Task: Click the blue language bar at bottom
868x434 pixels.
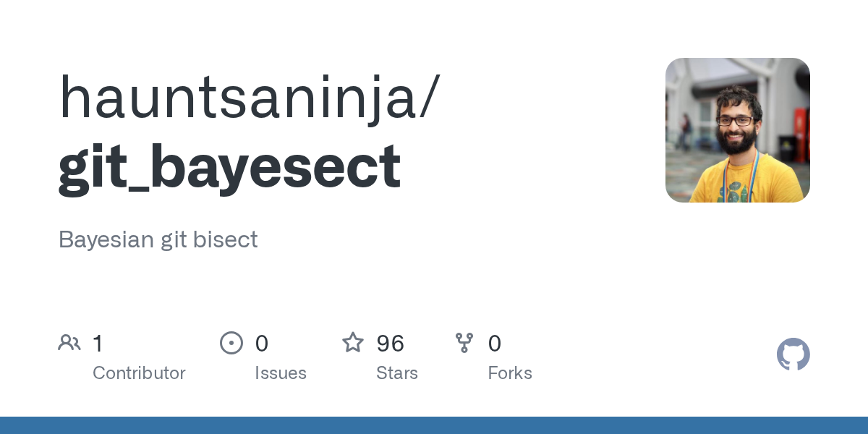Action: [x=434, y=425]
